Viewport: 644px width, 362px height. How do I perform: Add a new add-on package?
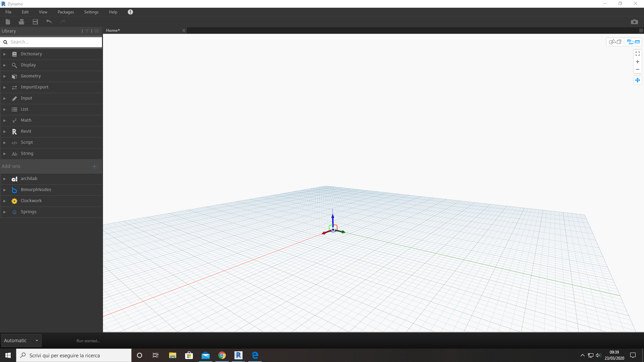coord(95,167)
